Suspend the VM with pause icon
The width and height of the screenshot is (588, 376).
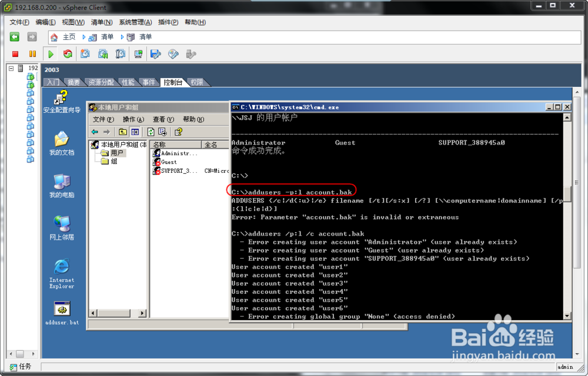coord(32,54)
